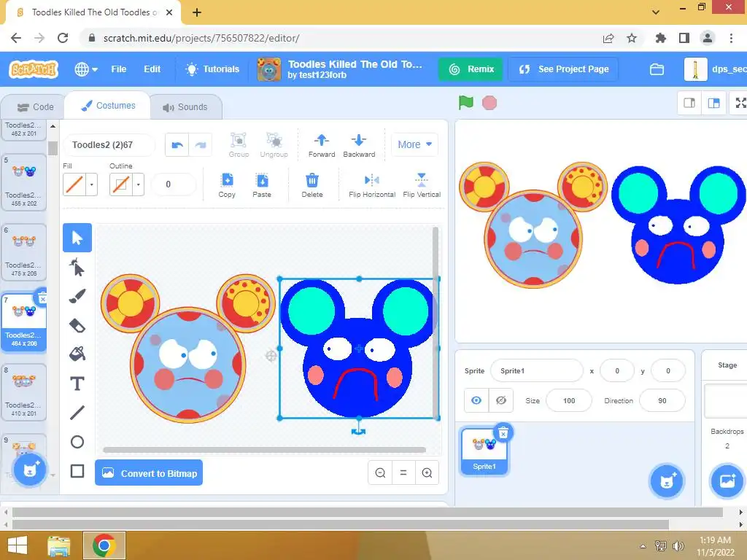
Task: Select the Rectangle tool
Action: coord(77,471)
